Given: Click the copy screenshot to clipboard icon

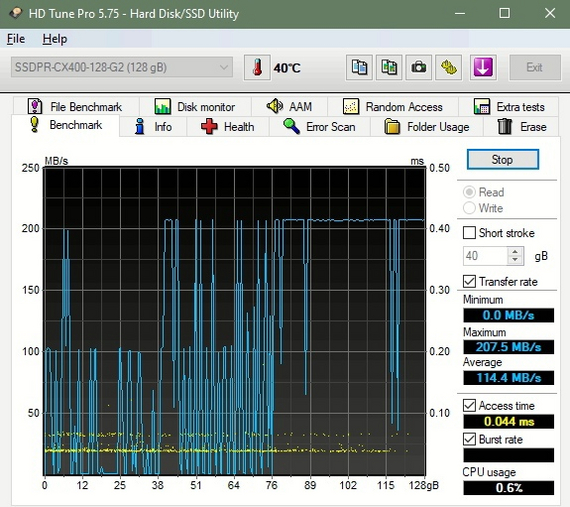Looking at the screenshot, I should point(389,67).
